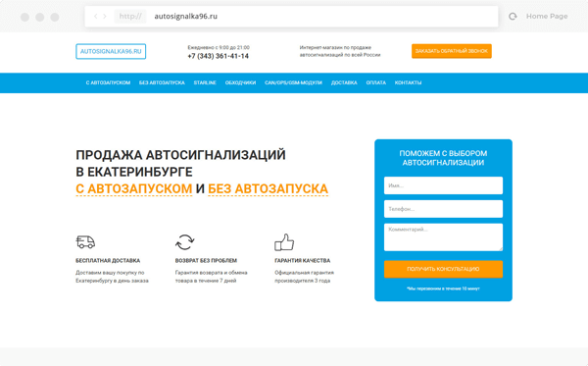The image size is (588, 366).
Task: Focus the Телефон input field
Action: [x=443, y=209]
